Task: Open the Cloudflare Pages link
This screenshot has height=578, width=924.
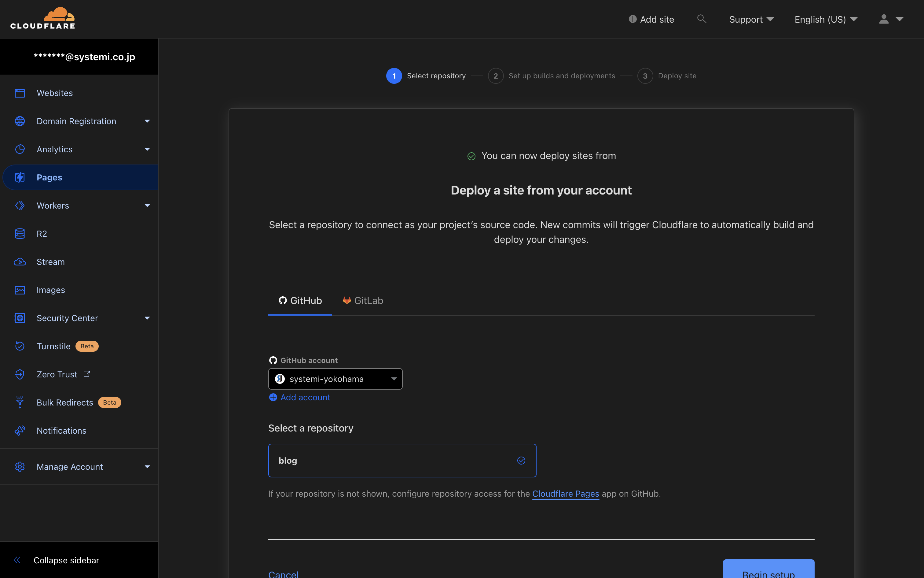Action: pos(566,494)
